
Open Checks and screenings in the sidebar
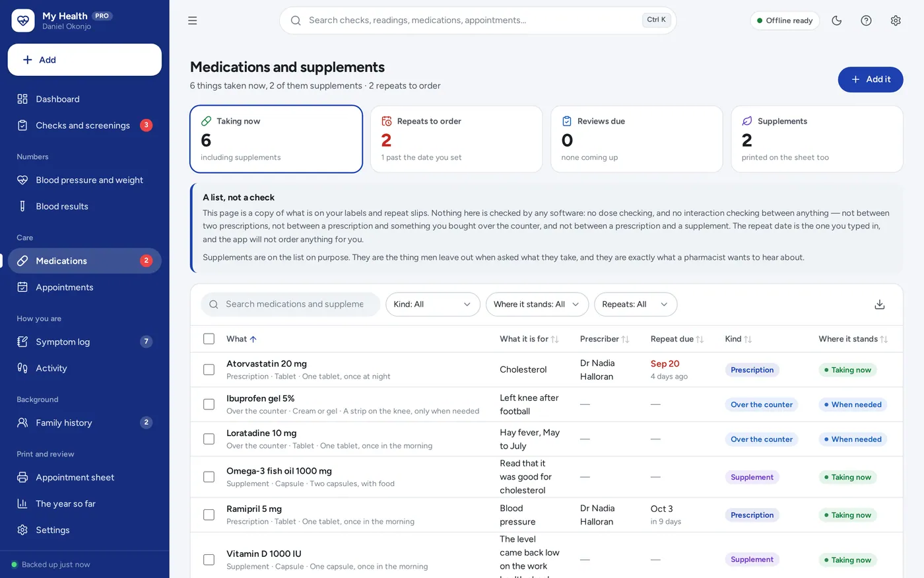tap(84, 126)
